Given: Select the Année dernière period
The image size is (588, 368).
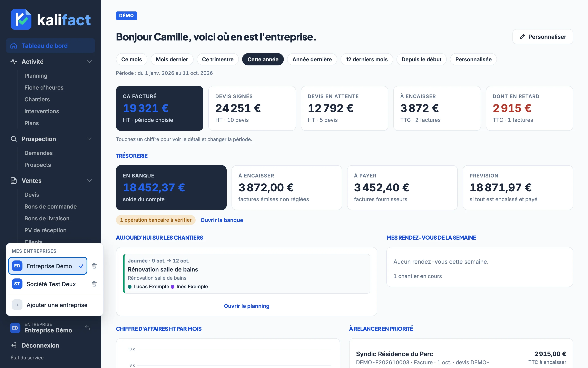Looking at the screenshot, I should coord(312,59).
